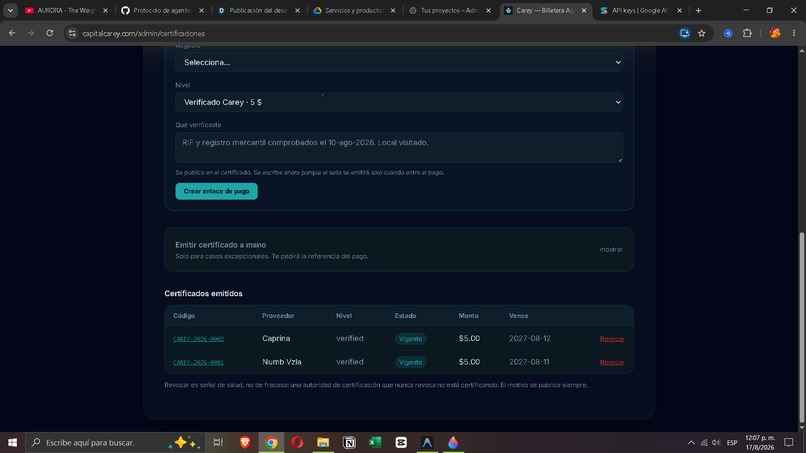Open Task View on the taskbar

pyautogui.click(x=218, y=442)
